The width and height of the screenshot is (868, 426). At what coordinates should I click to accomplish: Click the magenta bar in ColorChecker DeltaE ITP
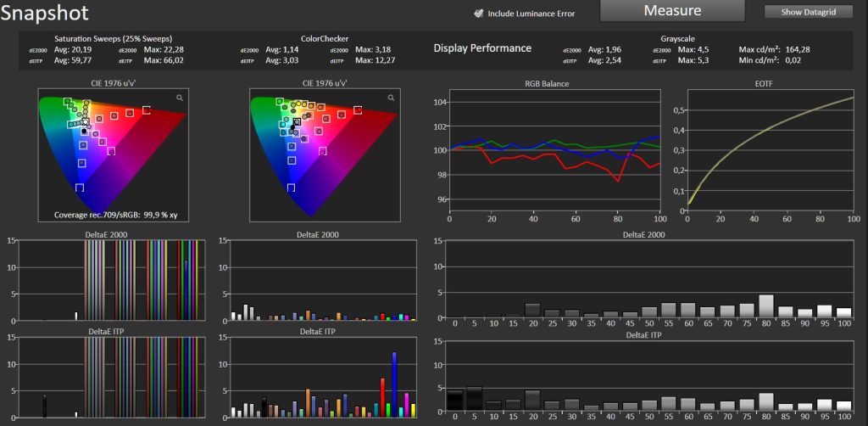tap(407, 405)
